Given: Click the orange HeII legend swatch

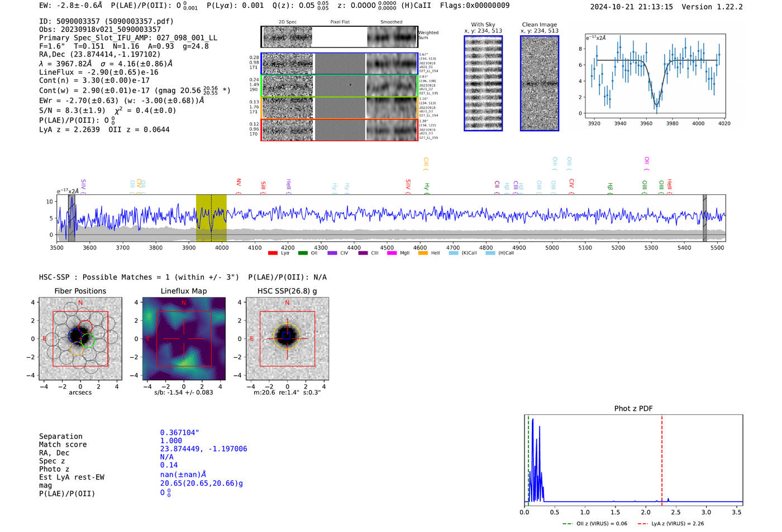Looking at the screenshot, I should click(x=423, y=253).
